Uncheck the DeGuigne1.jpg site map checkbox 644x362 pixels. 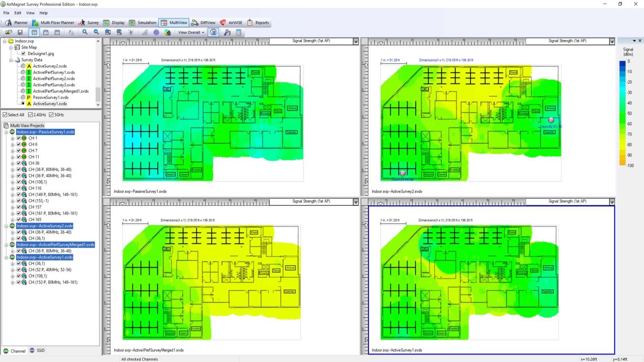pos(23,53)
